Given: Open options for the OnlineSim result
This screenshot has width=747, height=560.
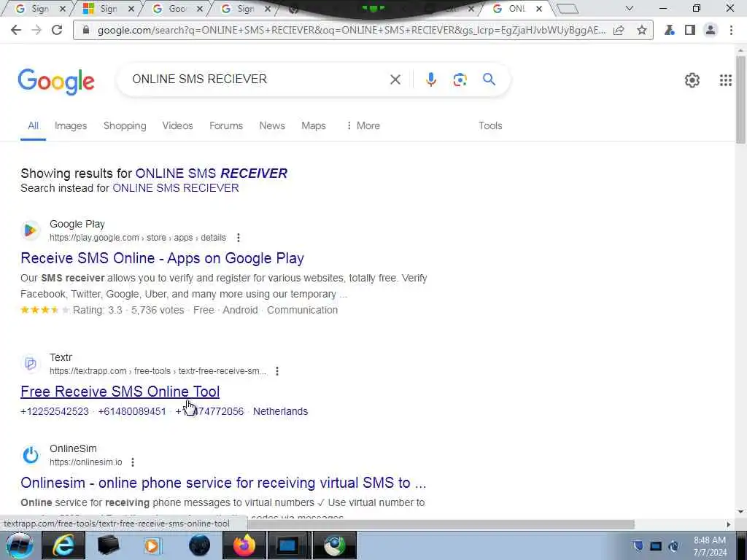Looking at the screenshot, I should (133, 462).
